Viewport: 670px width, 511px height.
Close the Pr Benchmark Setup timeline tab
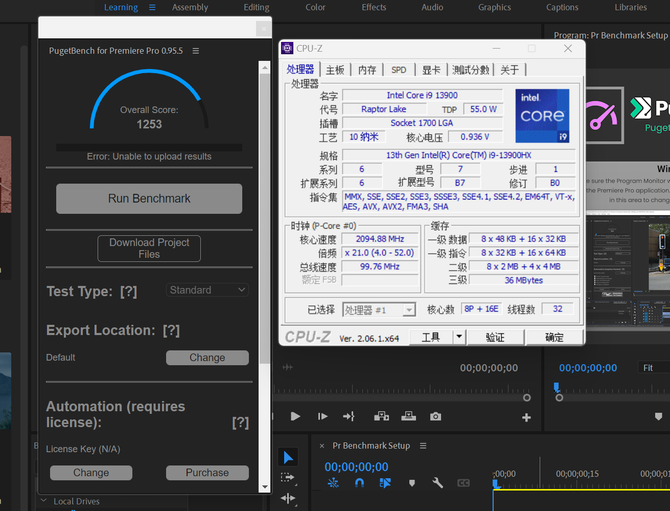click(322, 446)
